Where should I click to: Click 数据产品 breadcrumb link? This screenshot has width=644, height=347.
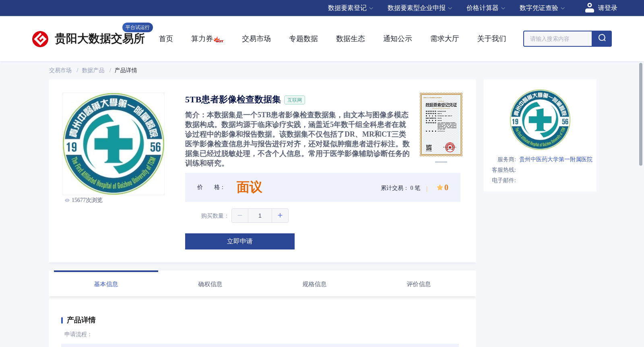point(93,71)
